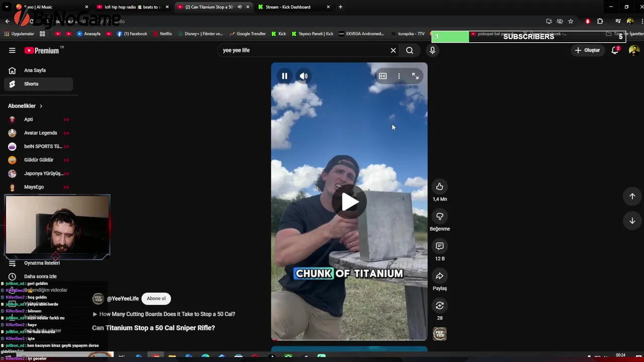Toggle closed captions on the Short
The height and width of the screenshot is (362, 644).
383,76
